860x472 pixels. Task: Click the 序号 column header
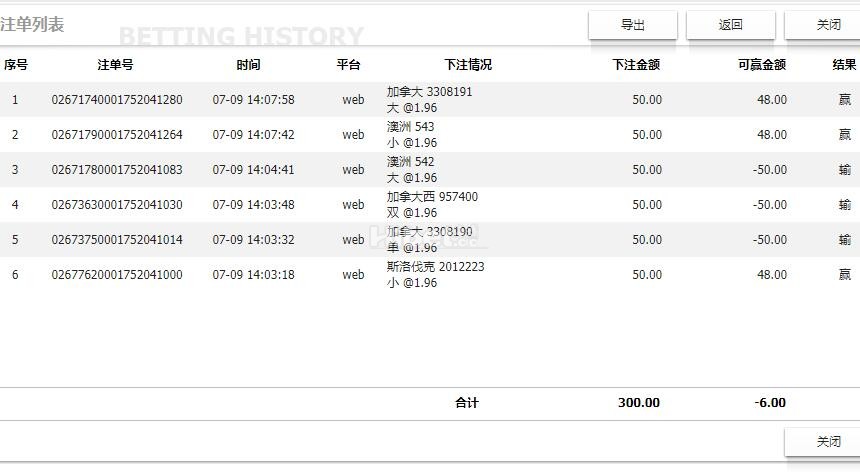tap(15, 65)
